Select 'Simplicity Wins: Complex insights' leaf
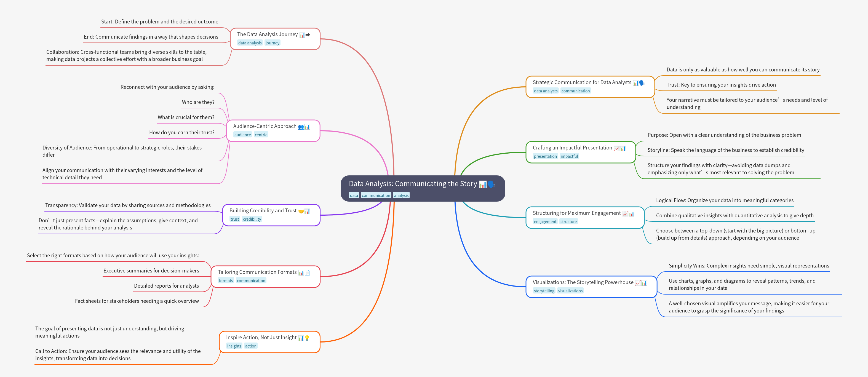The width and height of the screenshot is (868, 377). coord(749,266)
